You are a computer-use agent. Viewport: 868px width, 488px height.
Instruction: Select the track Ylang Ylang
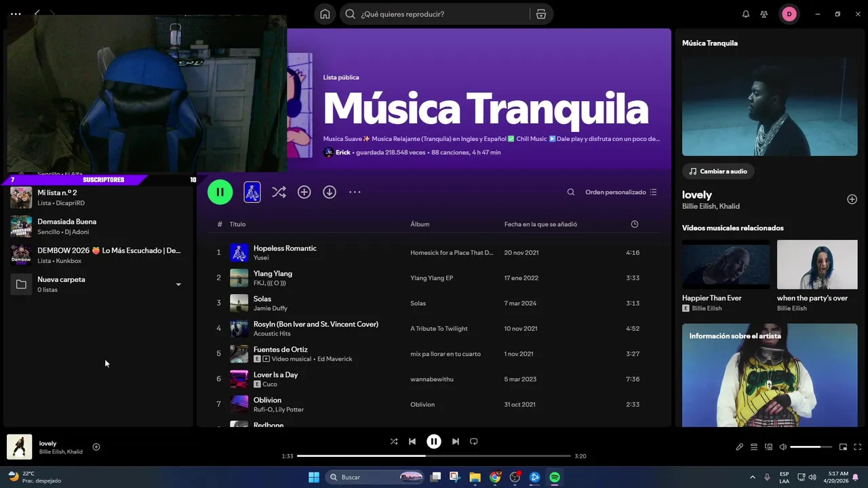tap(273, 274)
